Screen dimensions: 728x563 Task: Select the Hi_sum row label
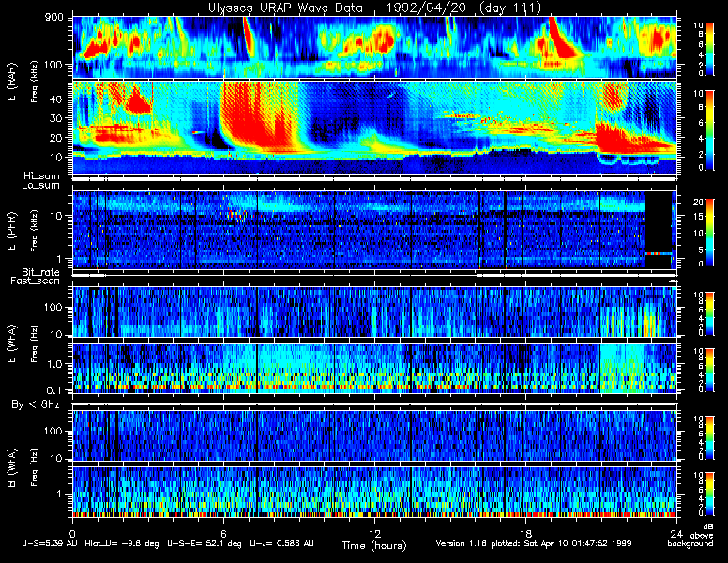pos(41,176)
